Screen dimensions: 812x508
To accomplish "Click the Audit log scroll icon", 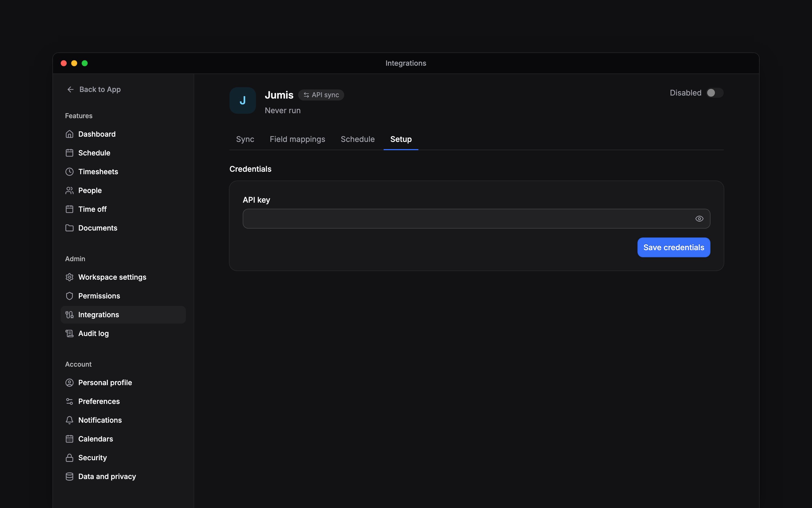I will [70, 334].
